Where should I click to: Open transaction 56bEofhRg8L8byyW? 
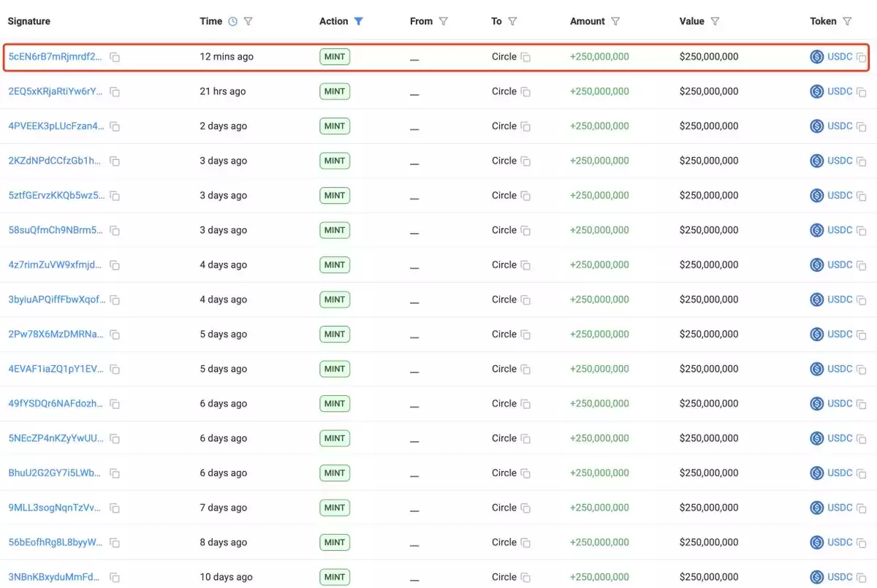pos(56,542)
